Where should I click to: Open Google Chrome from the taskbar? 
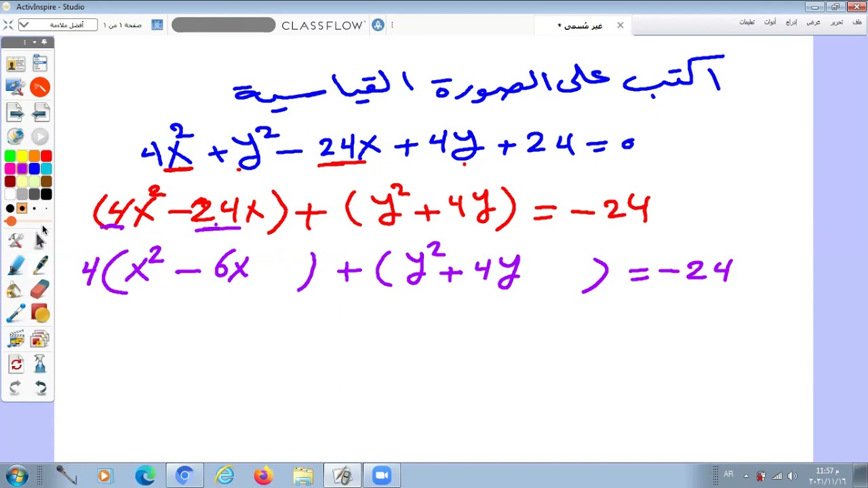[184, 476]
